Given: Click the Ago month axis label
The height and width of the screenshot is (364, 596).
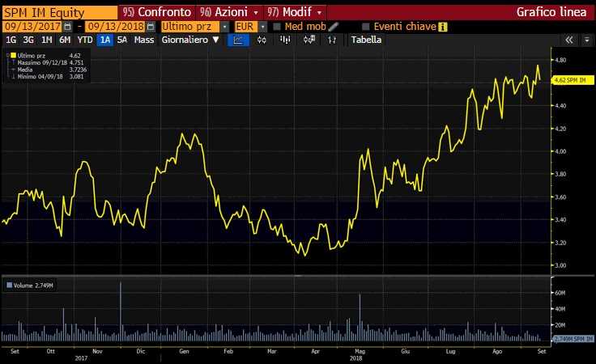Looking at the screenshot, I should tap(497, 352).
